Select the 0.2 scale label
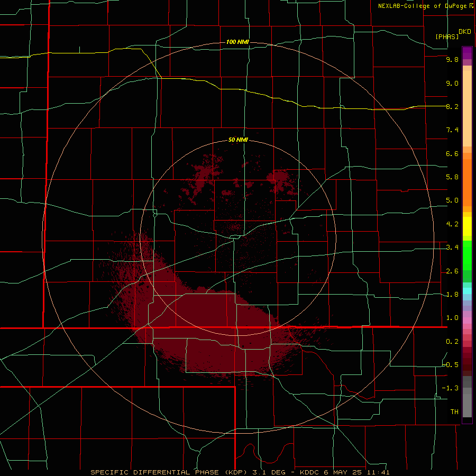 [452, 342]
